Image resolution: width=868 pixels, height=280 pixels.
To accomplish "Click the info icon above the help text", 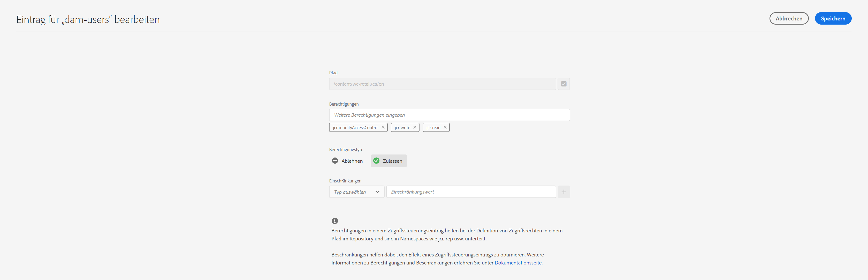I will [x=334, y=221].
